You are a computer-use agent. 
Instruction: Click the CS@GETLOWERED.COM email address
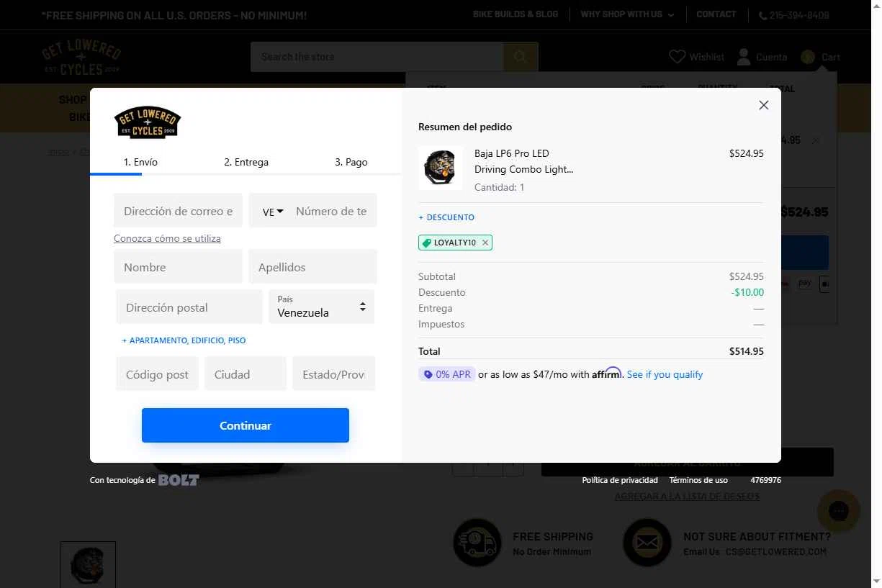click(775, 552)
